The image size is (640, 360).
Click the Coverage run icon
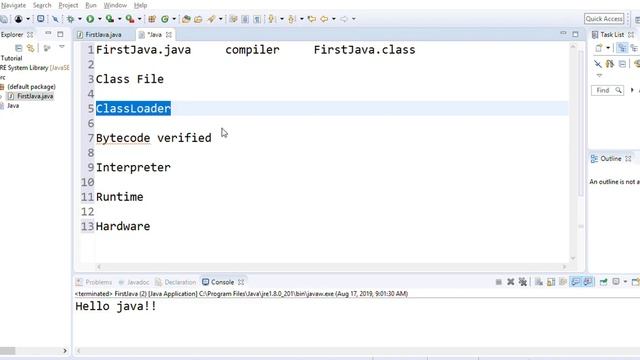(x=109, y=19)
